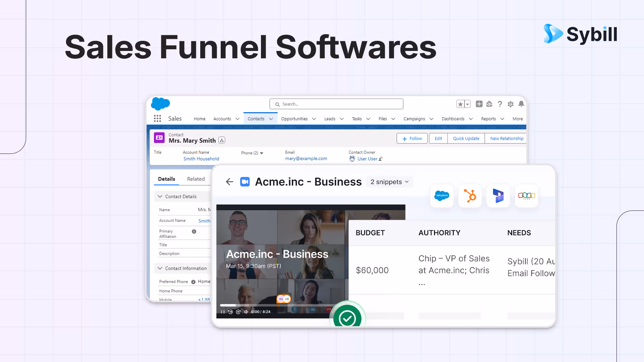Open the favorites list dropdown arrow
Image resolution: width=644 pixels, height=362 pixels.
tap(468, 104)
